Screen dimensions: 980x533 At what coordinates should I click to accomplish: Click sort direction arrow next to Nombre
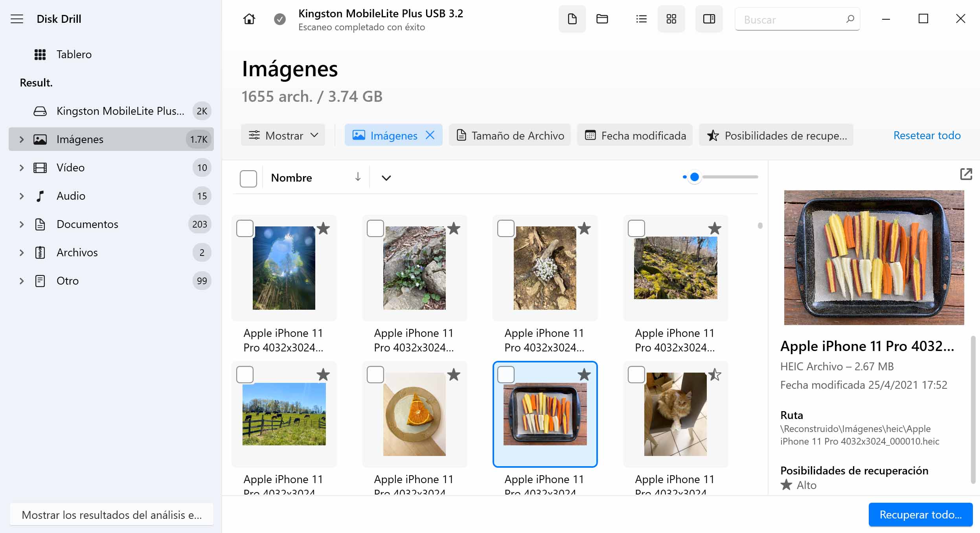tap(358, 177)
